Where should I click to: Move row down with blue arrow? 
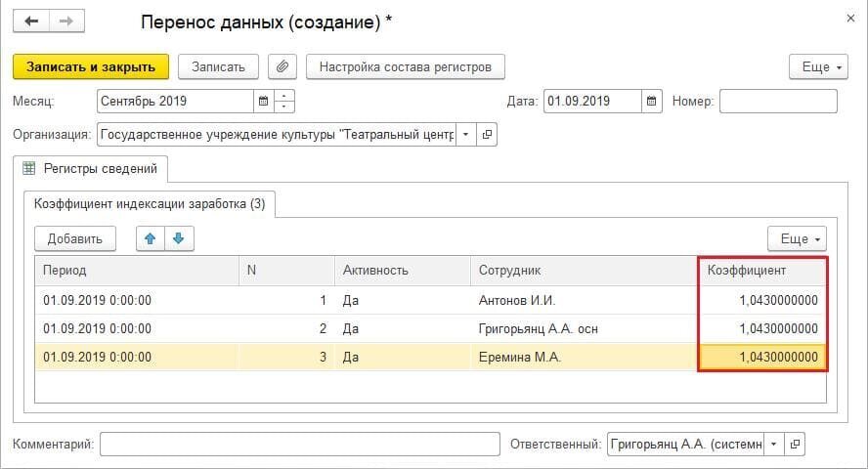tap(180, 238)
